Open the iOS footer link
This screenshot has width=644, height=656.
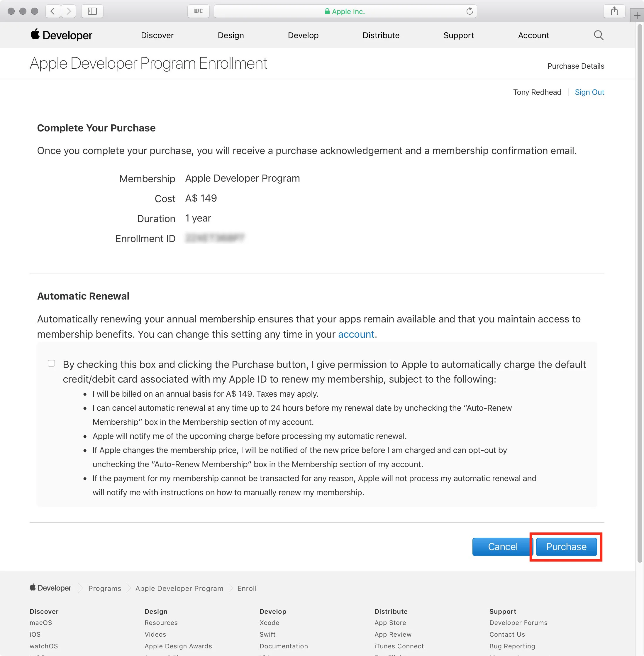click(35, 634)
